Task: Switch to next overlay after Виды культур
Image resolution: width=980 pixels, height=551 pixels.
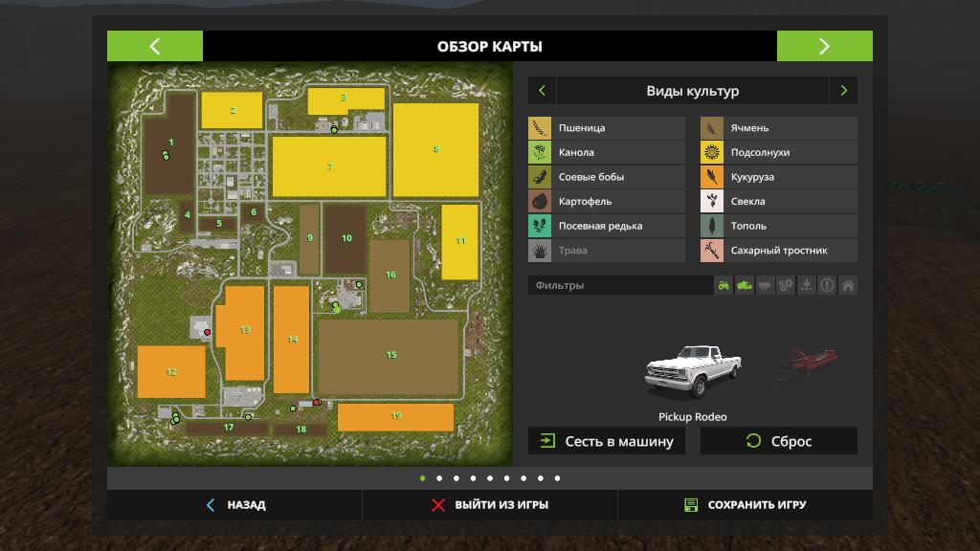Action: 843,91
